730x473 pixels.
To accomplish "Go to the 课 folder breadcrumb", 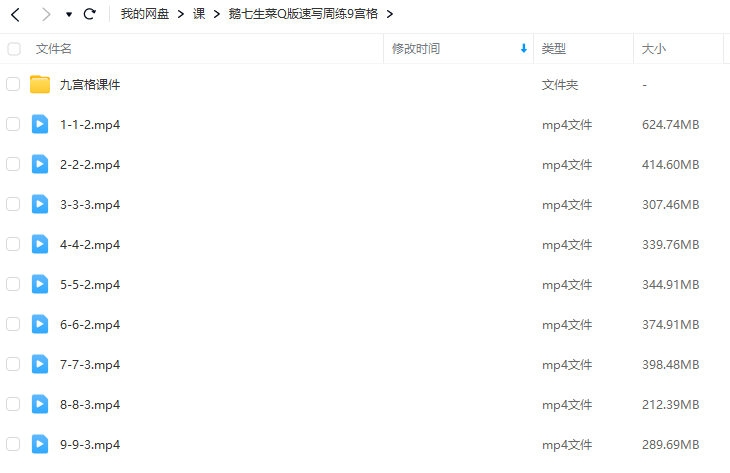I will pyautogui.click(x=199, y=14).
